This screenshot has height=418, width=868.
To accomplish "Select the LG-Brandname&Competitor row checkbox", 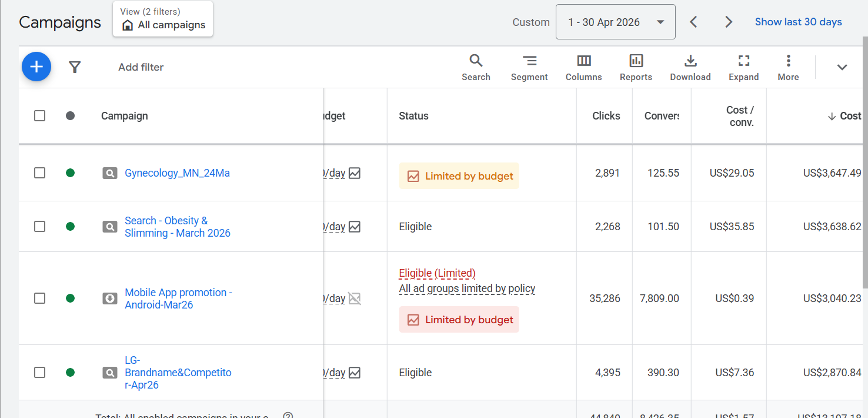I will click(x=39, y=373).
